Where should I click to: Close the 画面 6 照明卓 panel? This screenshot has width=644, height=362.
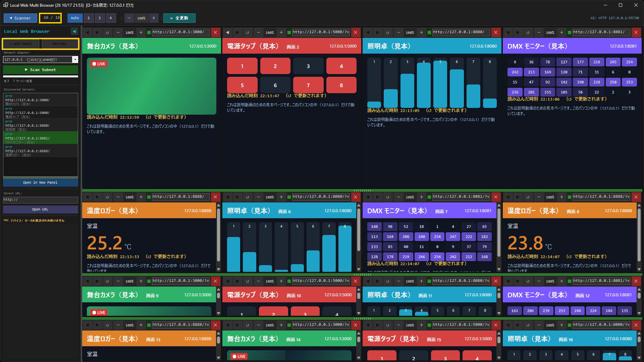point(356,197)
